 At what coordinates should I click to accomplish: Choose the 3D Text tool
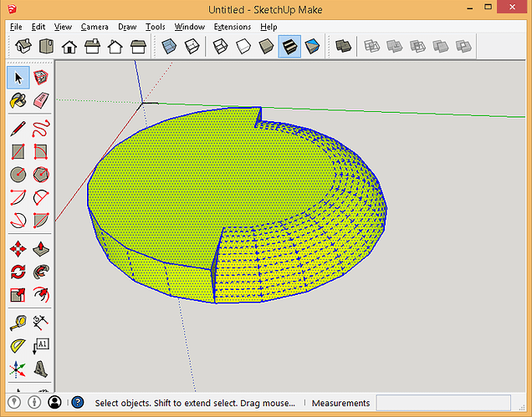pos(41,369)
